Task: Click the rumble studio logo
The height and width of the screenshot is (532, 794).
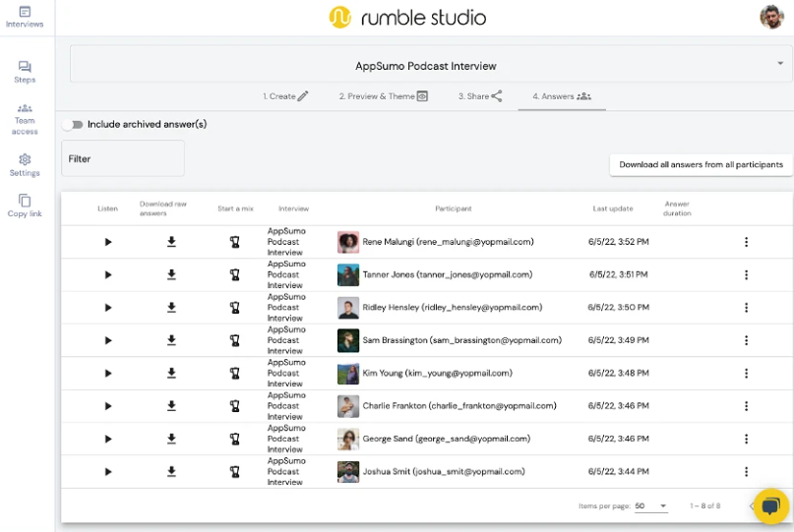Action: click(407, 18)
